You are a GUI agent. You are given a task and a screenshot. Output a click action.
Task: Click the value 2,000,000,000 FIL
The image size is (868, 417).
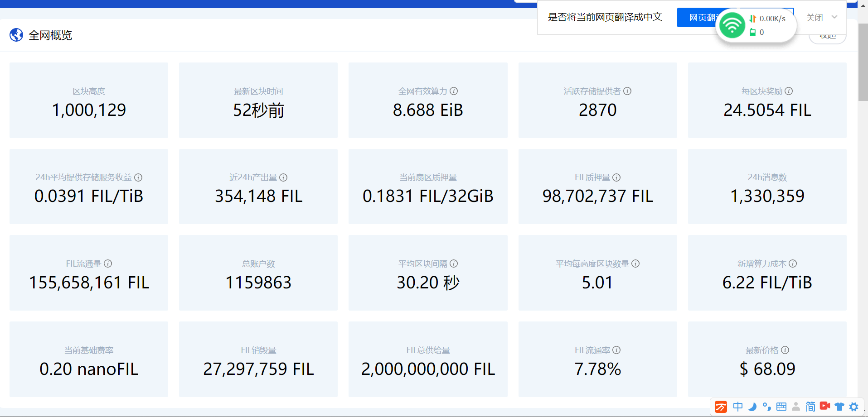pyautogui.click(x=428, y=369)
